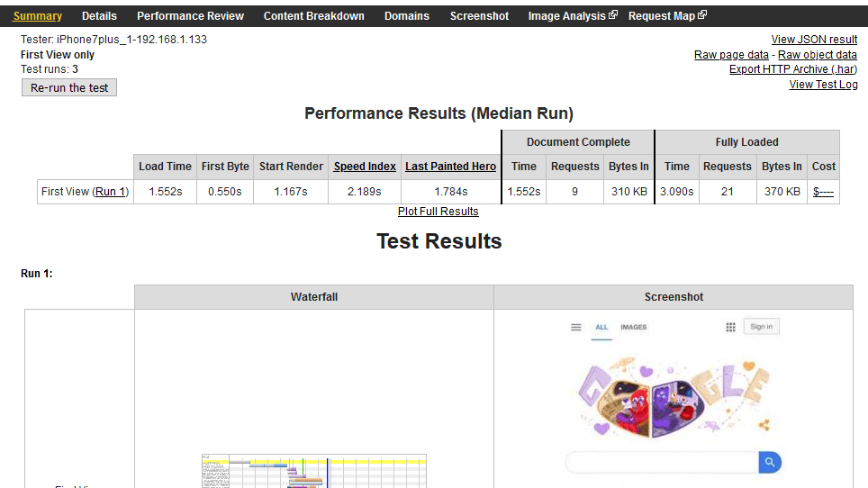Open Image Analysis external link
The image size is (868, 488).
click(x=573, y=16)
